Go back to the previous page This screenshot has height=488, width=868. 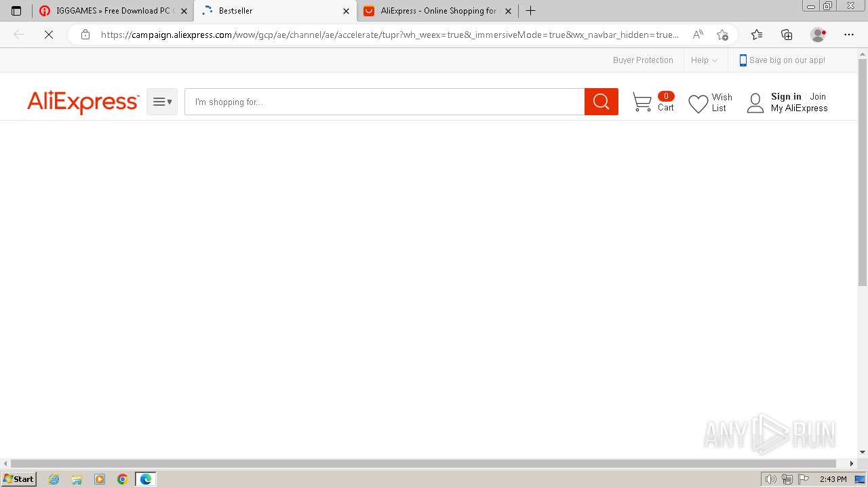19,35
